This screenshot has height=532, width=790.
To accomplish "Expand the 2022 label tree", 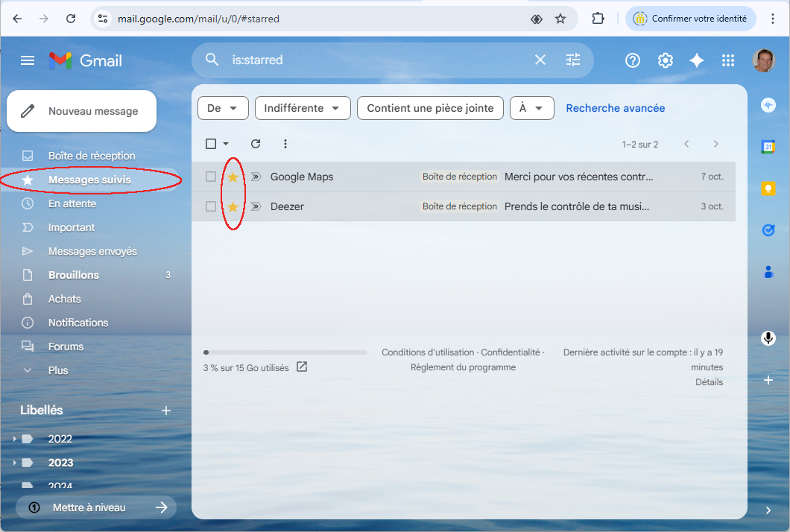I will [x=14, y=439].
